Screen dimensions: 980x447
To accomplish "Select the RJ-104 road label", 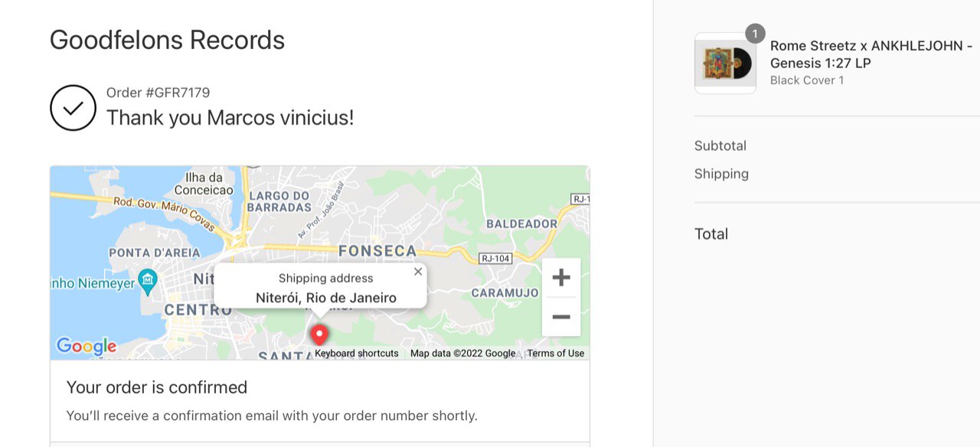I will pyautogui.click(x=495, y=259).
